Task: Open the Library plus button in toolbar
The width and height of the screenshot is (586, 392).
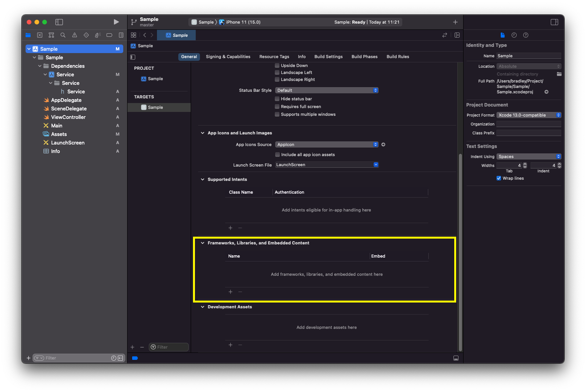Action: [455, 22]
